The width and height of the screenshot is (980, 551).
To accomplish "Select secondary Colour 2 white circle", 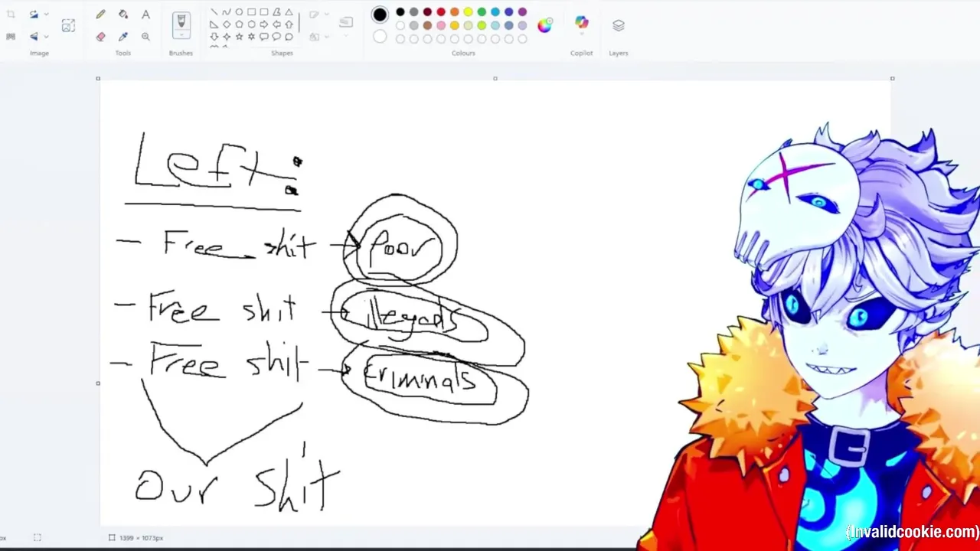I will [x=380, y=36].
